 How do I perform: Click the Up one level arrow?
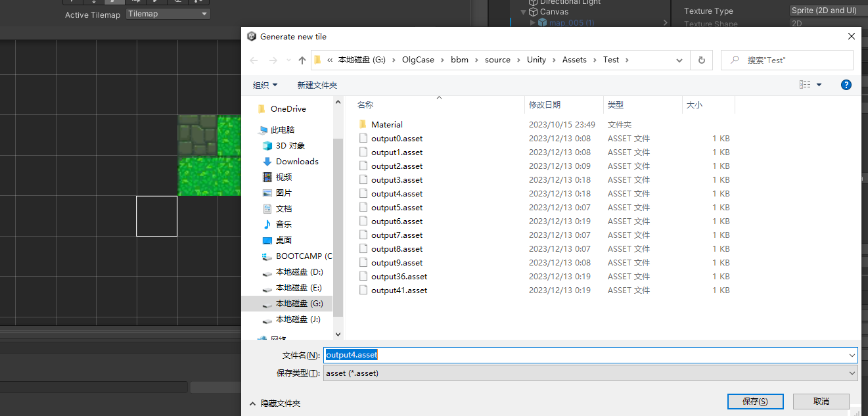pos(302,60)
